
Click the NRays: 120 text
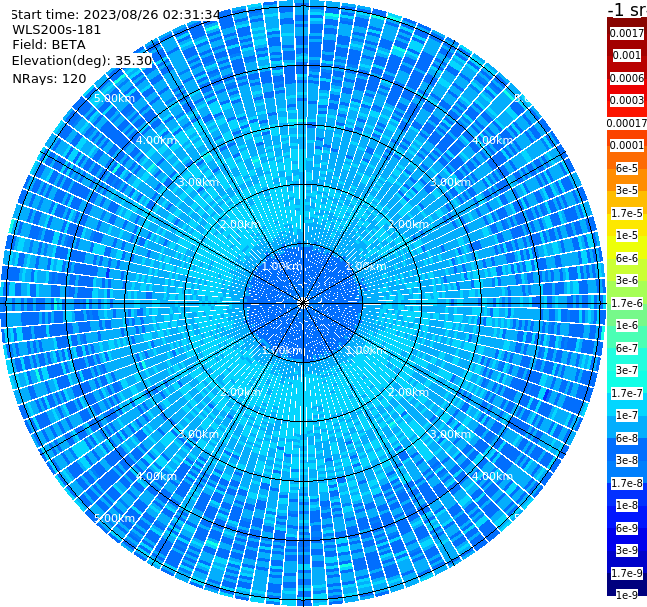[x=49, y=78]
